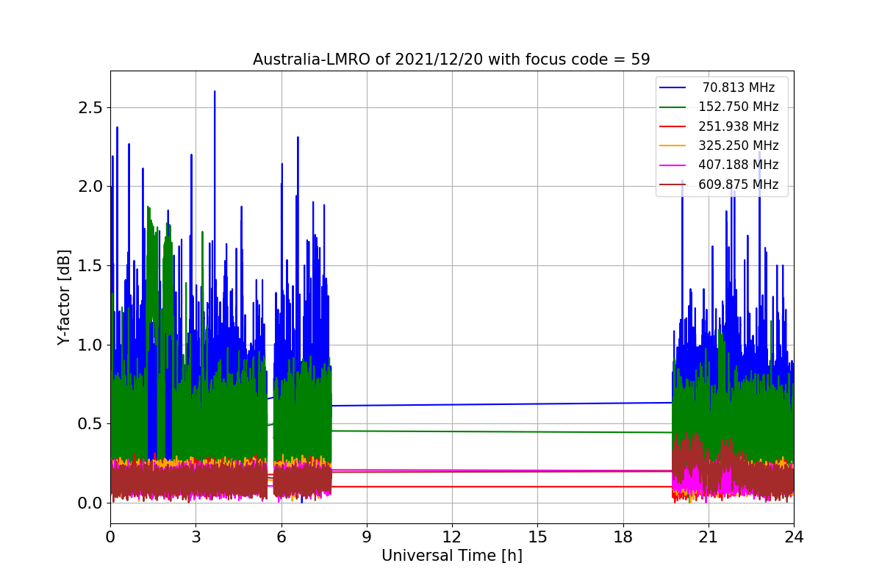Screen dimensions: 882x588
Task: Click the 70.813 MHz legend label
Action: coord(739,87)
